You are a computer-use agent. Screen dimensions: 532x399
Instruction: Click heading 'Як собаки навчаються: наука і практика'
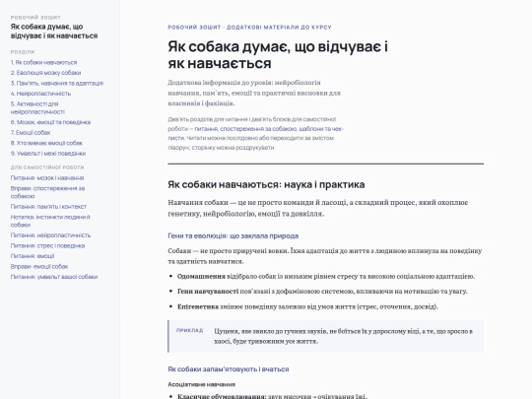266,184
